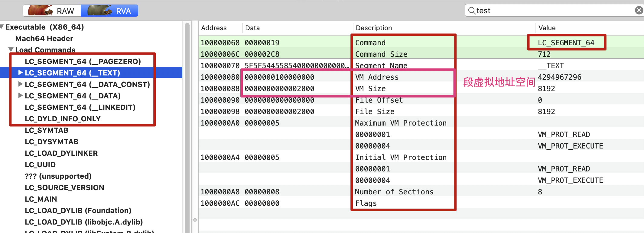Screen dimensions: 644x233
Task: Switch to the RAW address mode
Action: click(52, 11)
